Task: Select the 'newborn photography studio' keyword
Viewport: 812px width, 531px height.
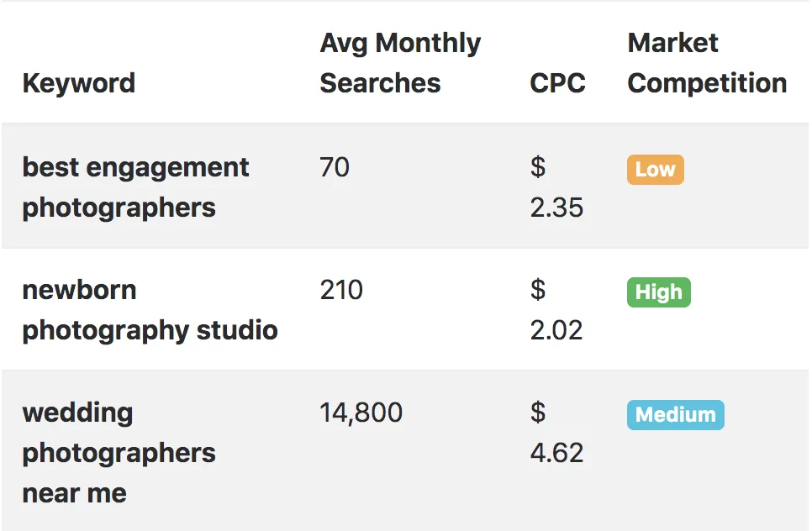Action: click(x=150, y=310)
